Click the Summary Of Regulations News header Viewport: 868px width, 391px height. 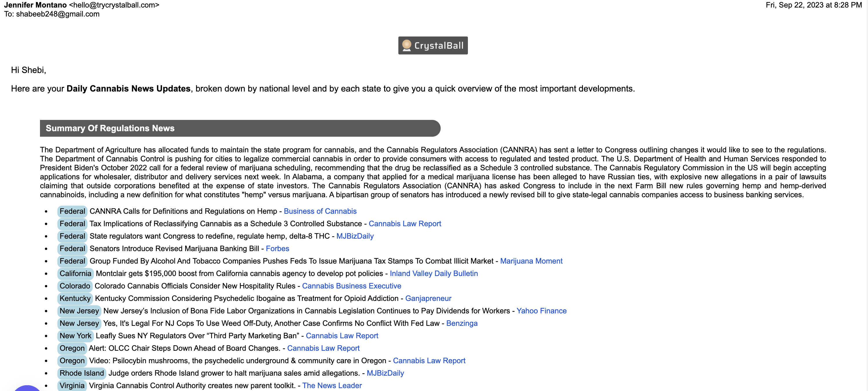pyautogui.click(x=240, y=128)
